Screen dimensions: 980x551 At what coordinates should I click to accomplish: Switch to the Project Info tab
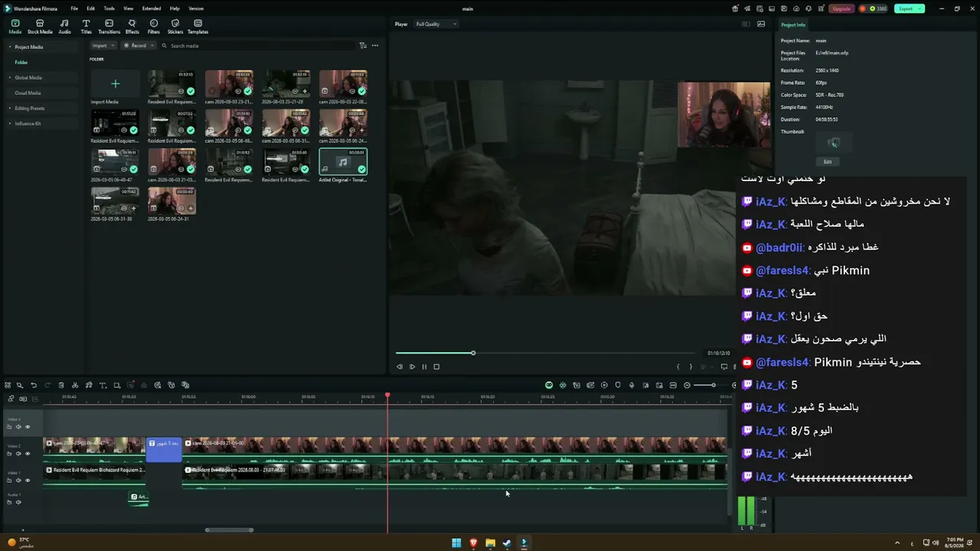793,25
